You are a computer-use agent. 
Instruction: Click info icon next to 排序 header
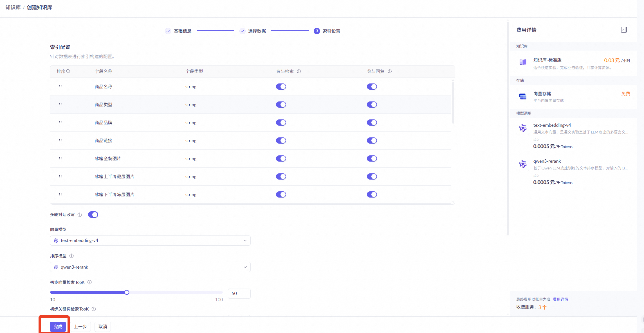pos(68,71)
